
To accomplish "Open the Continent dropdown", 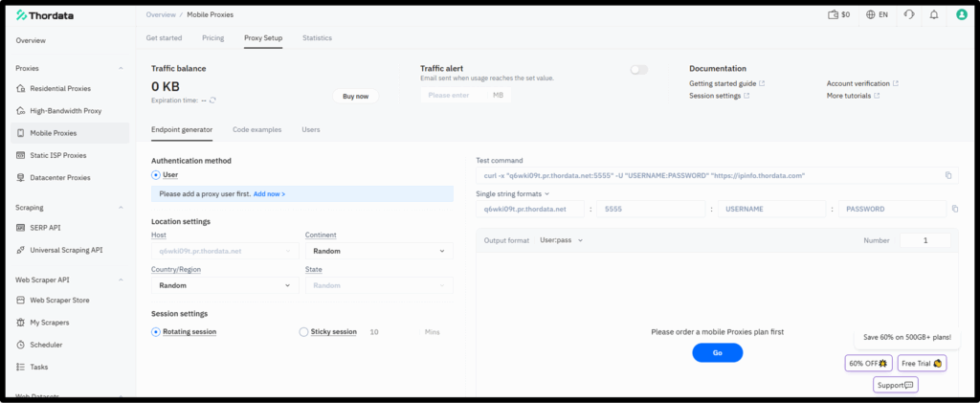I will point(379,251).
